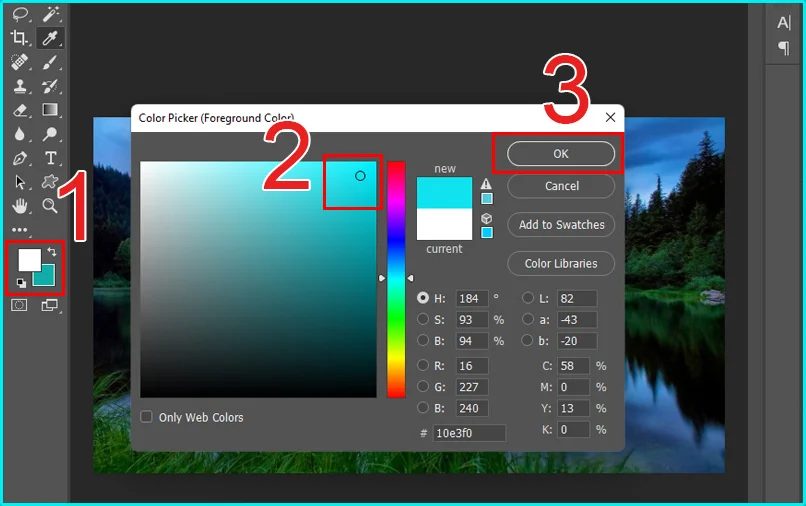Confirm color with the OK button

(561, 154)
